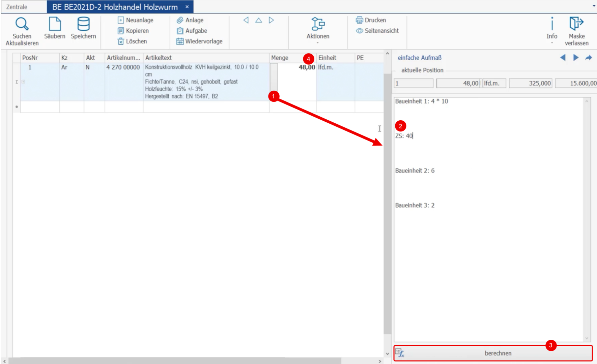
Task: Click the horizontal scrollbar right arrow
Action: click(380, 361)
